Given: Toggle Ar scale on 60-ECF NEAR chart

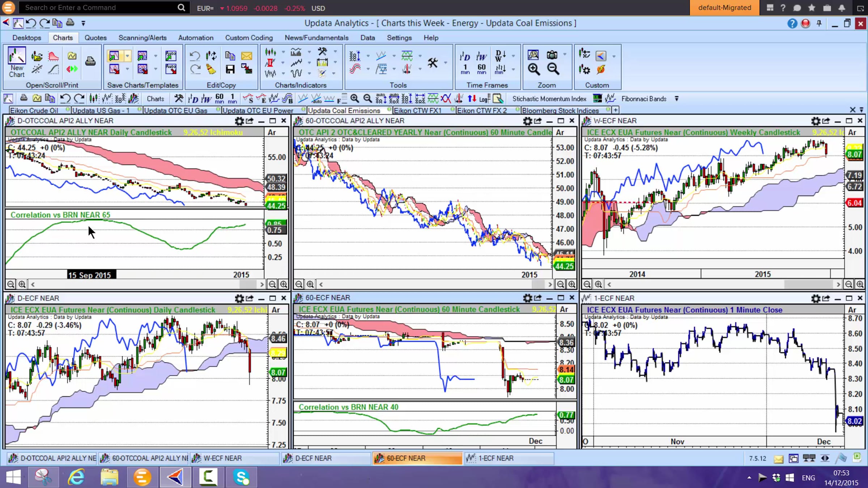Looking at the screenshot, I should click(x=564, y=309).
